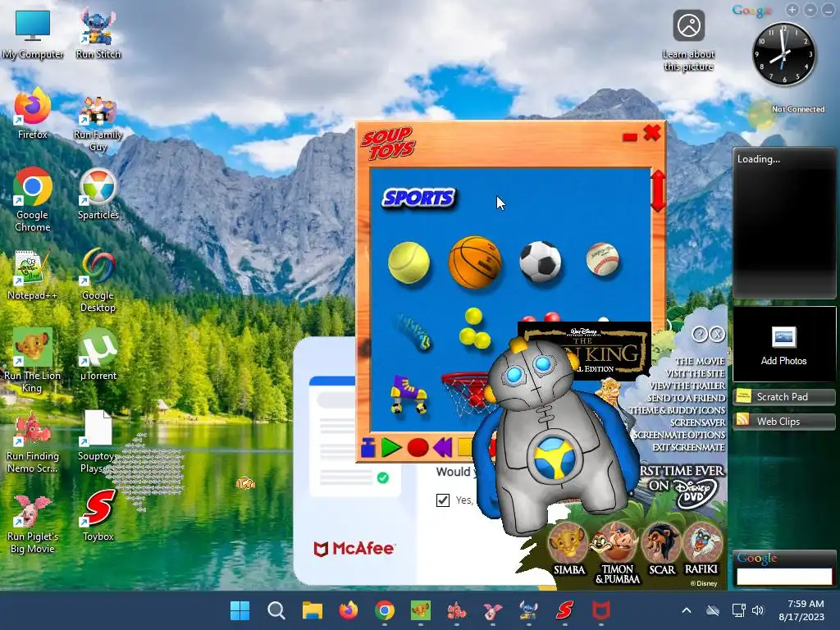Open Theme & Buddy Icons option

click(x=678, y=410)
